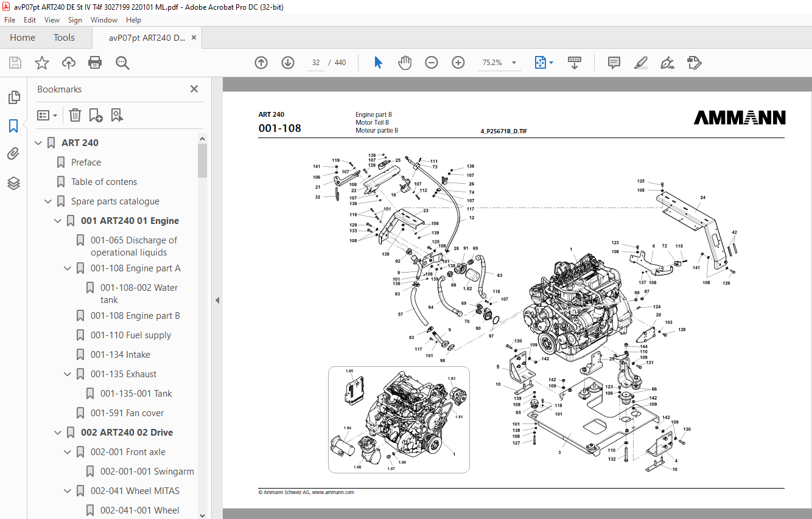Open 001-591 Fan cover bookmark

click(127, 413)
